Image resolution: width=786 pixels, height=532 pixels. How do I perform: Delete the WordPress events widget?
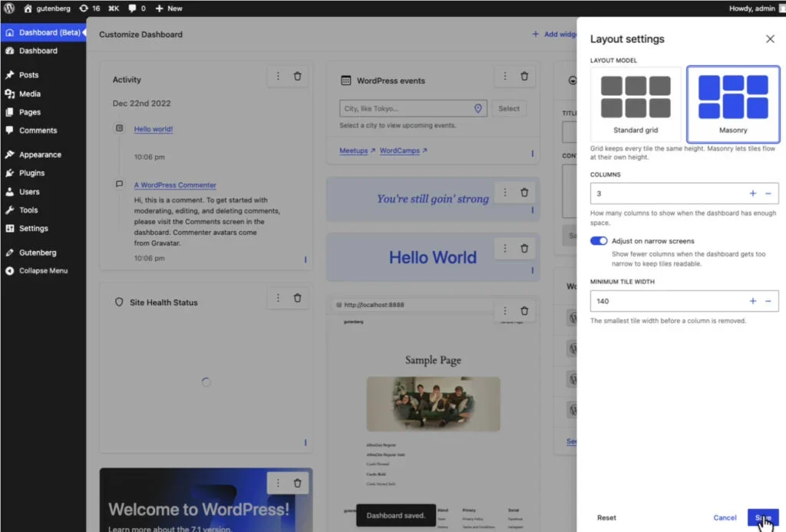coord(524,76)
